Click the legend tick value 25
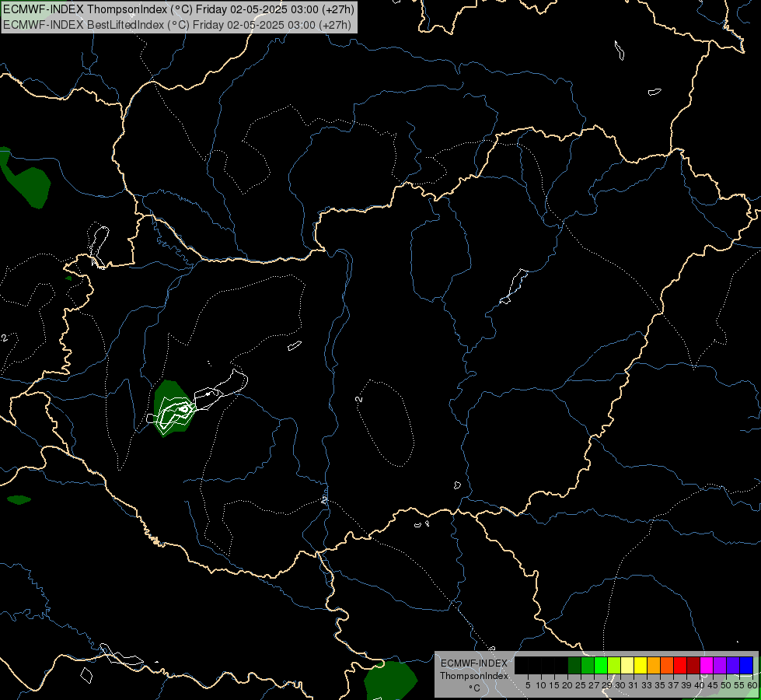 pos(581,685)
